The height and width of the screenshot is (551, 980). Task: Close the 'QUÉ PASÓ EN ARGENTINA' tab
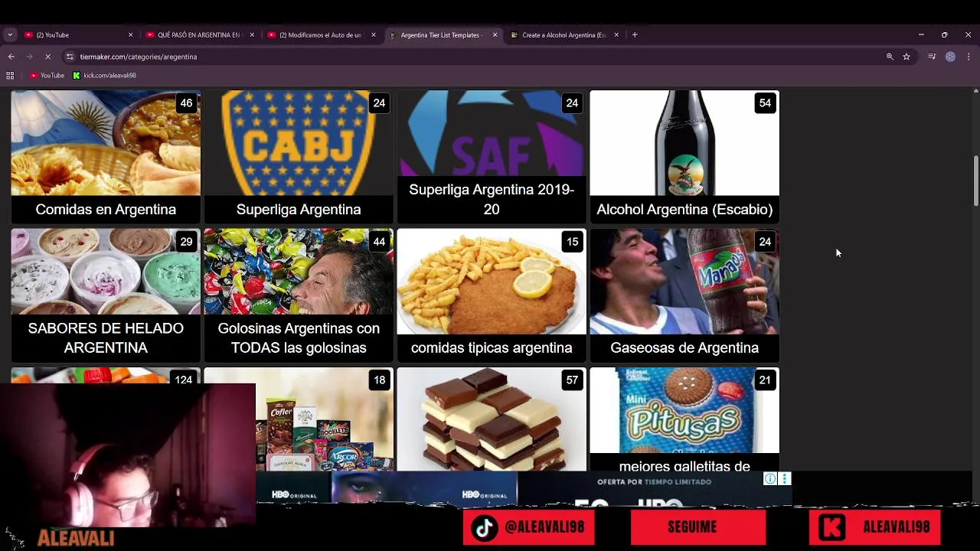tap(252, 34)
